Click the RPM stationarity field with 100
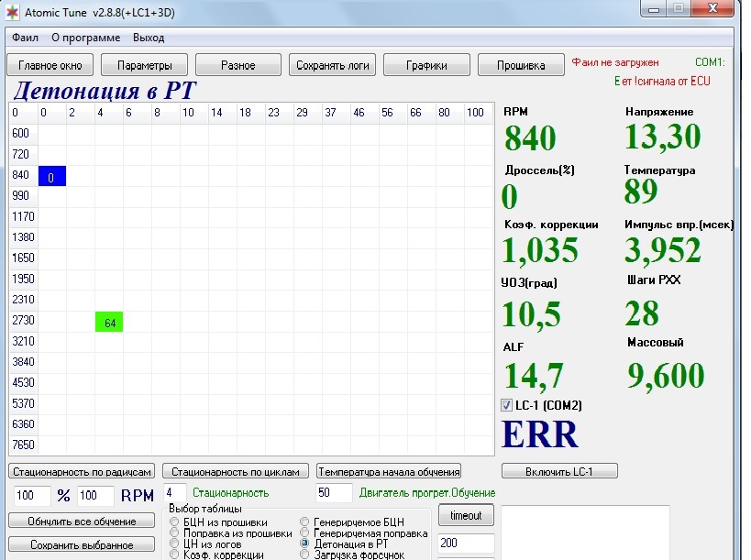The width and height of the screenshot is (751, 560). (95, 495)
